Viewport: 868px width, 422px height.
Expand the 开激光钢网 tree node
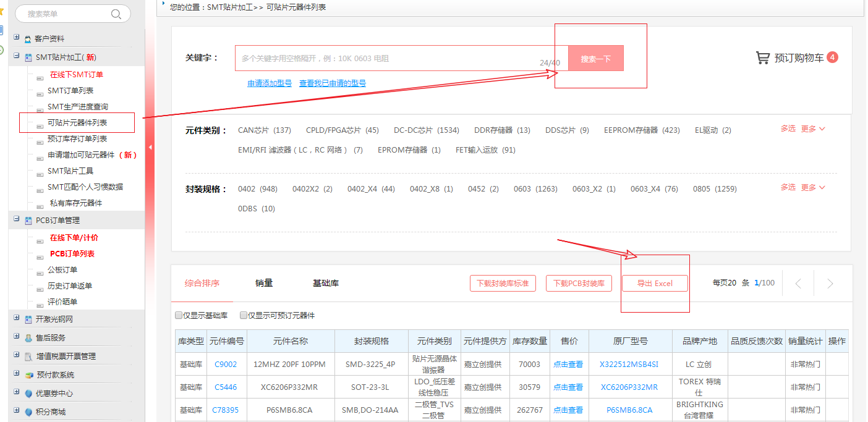click(17, 319)
